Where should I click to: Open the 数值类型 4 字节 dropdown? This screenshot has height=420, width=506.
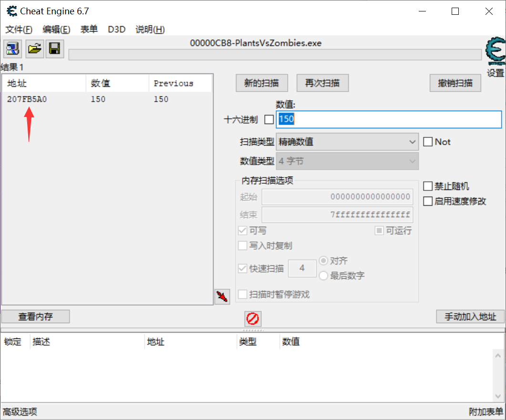tap(347, 161)
